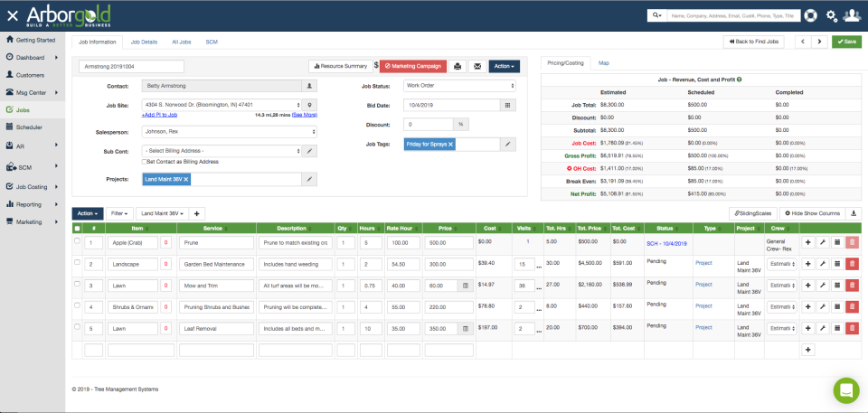Open the Bid Date calendar picker icon
The height and width of the screenshot is (413, 868).
(x=508, y=105)
